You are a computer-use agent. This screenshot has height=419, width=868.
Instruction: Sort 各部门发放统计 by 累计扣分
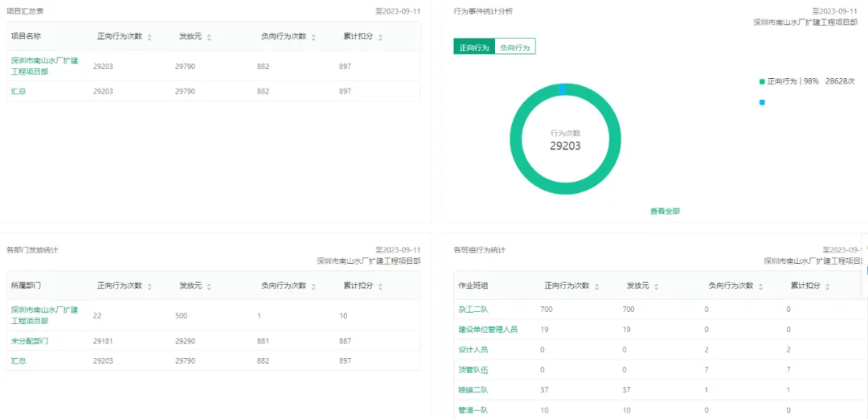(x=380, y=286)
